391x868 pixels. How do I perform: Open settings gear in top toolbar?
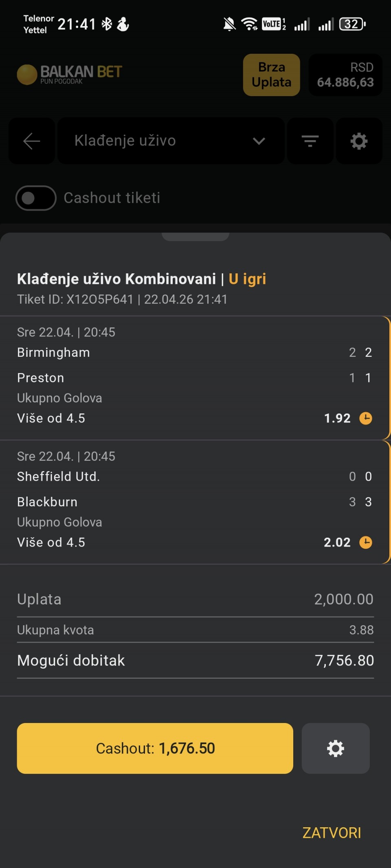point(359,141)
